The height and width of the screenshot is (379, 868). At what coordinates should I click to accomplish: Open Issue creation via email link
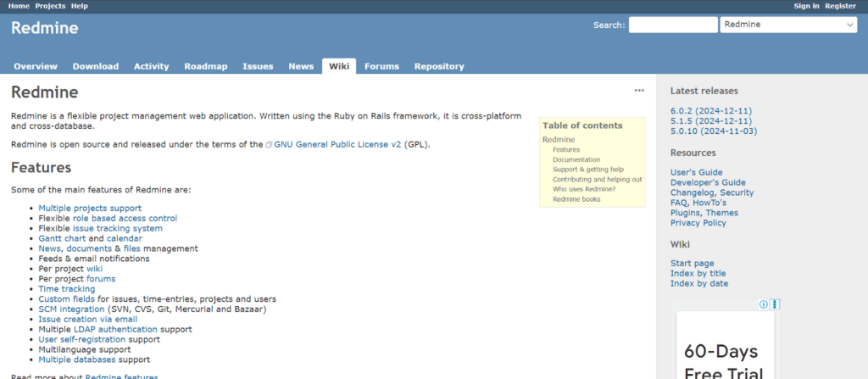(x=88, y=319)
